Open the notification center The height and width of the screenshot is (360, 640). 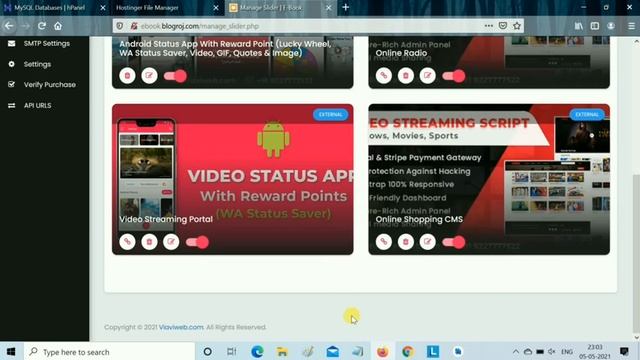(624, 351)
